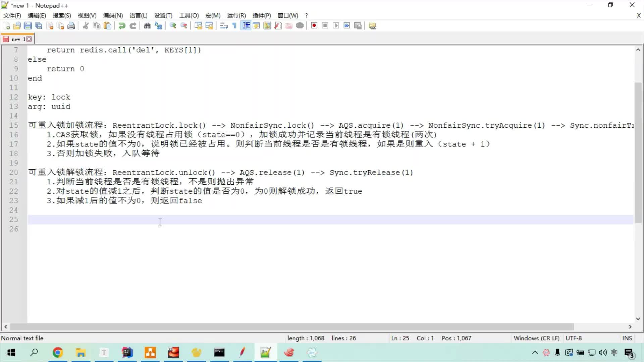Click the vertical scrollbar up arrow
644x362 pixels.
(638, 50)
